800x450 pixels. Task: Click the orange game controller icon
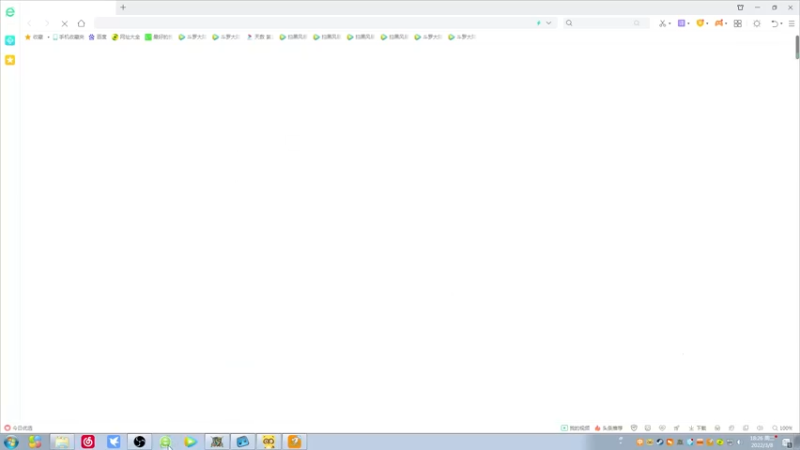[x=719, y=23]
